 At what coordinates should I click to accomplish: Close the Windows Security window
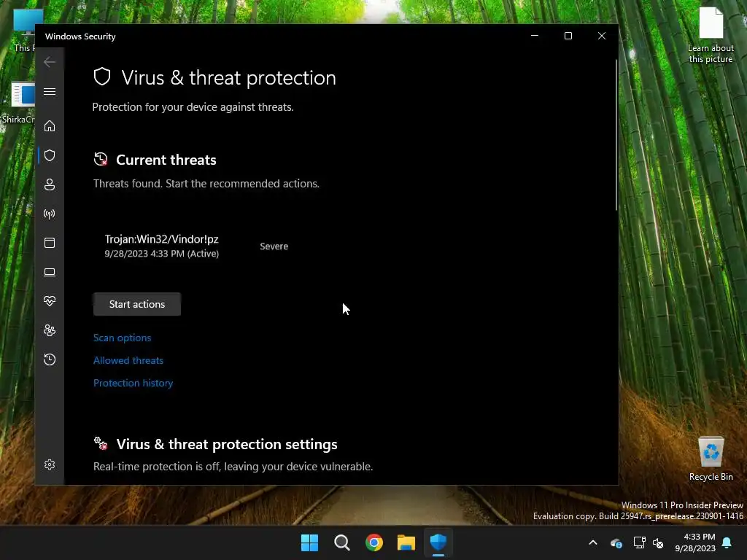point(602,36)
